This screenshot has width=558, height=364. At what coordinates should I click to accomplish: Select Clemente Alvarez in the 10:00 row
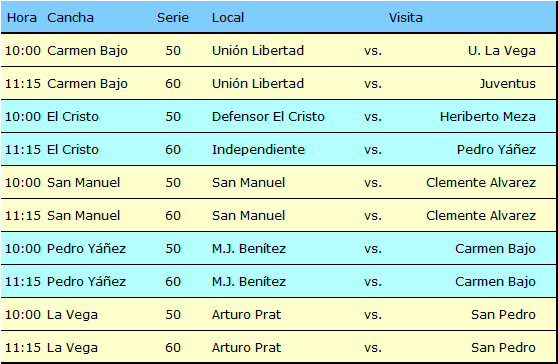(481, 183)
